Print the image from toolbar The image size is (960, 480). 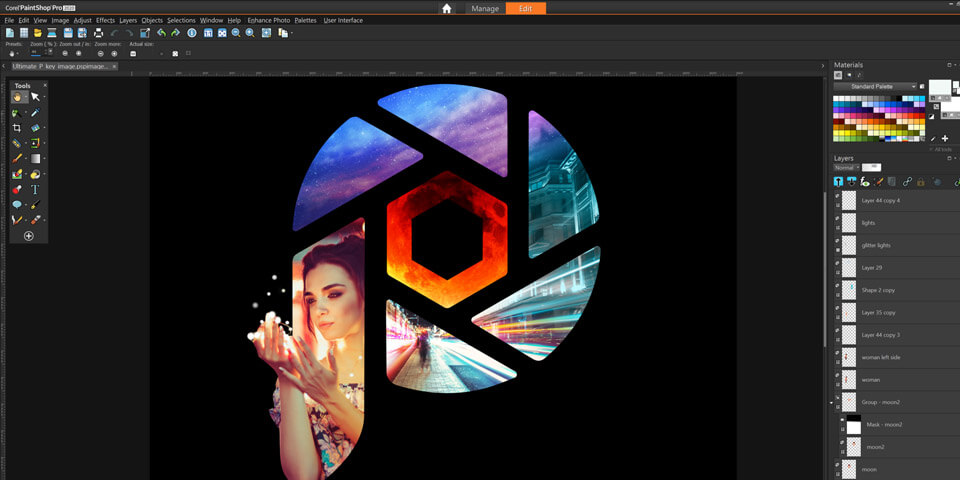click(x=98, y=33)
